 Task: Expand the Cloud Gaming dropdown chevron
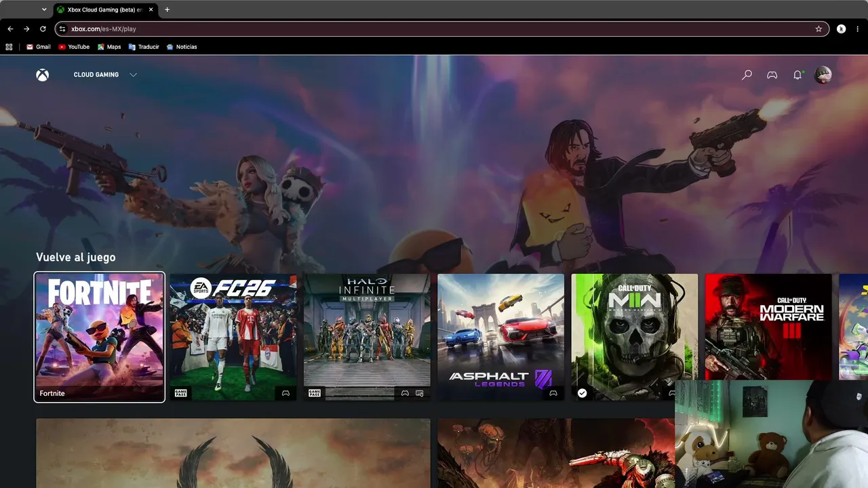point(133,75)
